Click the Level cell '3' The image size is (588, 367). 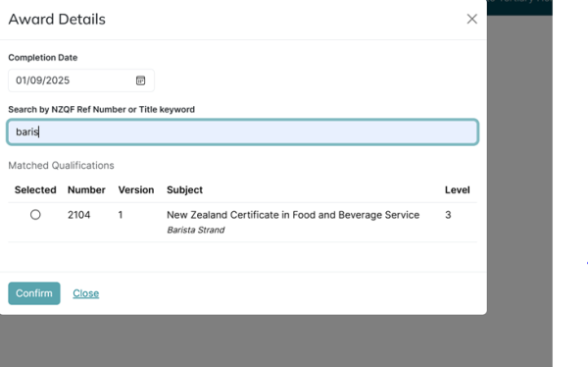pos(448,215)
